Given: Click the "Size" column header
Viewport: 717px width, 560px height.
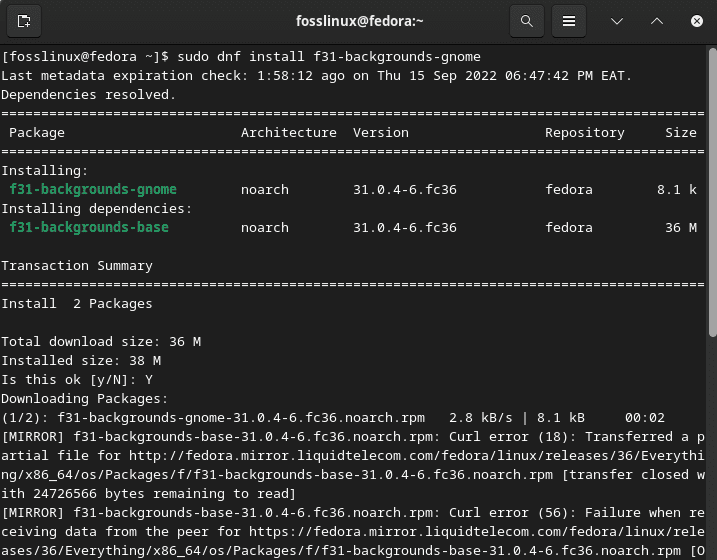Looking at the screenshot, I should pos(680,133).
